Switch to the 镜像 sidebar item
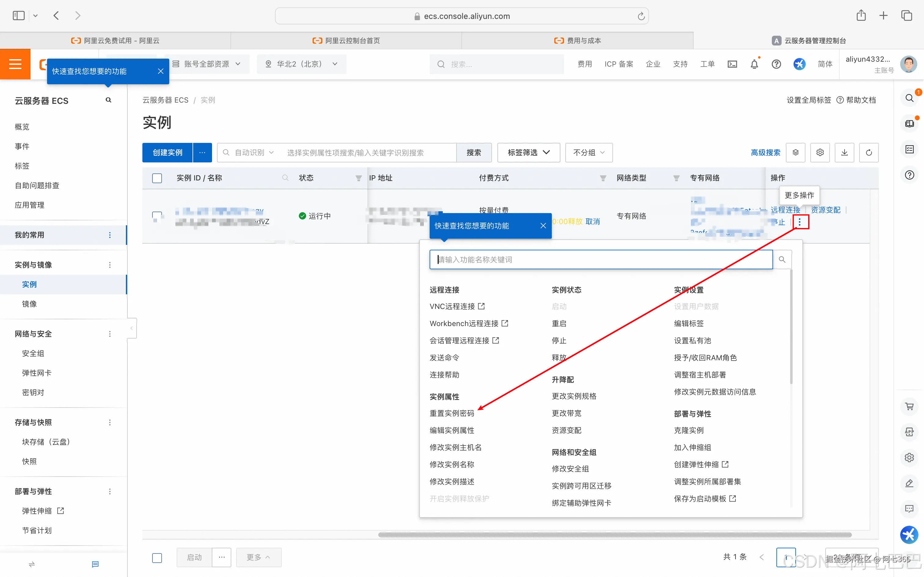924x577 pixels. [29, 304]
